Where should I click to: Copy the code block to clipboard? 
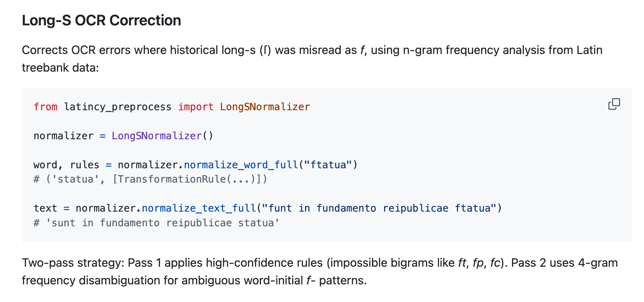coord(614,104)
